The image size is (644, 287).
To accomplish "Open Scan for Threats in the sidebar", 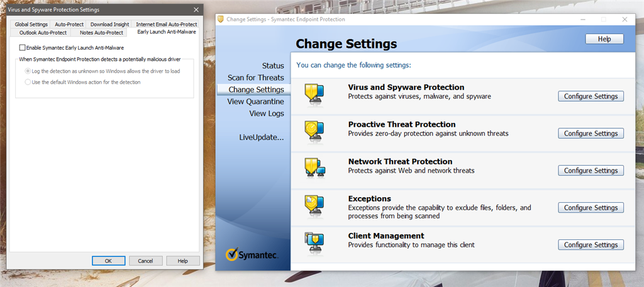I will 256,78.
